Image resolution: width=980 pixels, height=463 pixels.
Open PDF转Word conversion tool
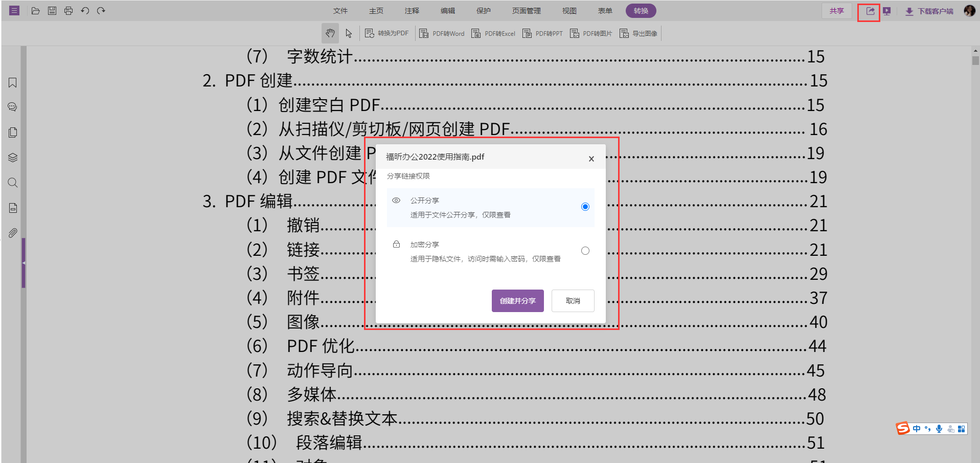tap(442, 33)
